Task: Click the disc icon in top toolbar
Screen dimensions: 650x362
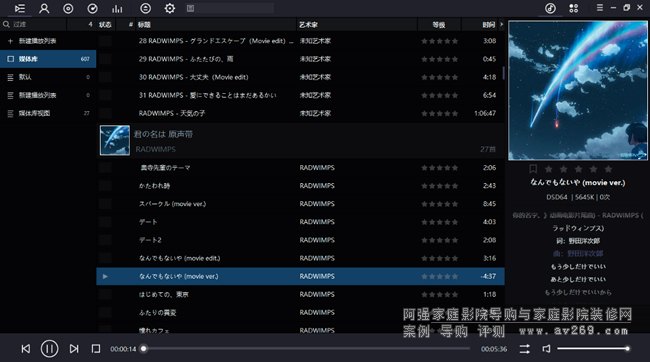Action: tap(68, 9)
